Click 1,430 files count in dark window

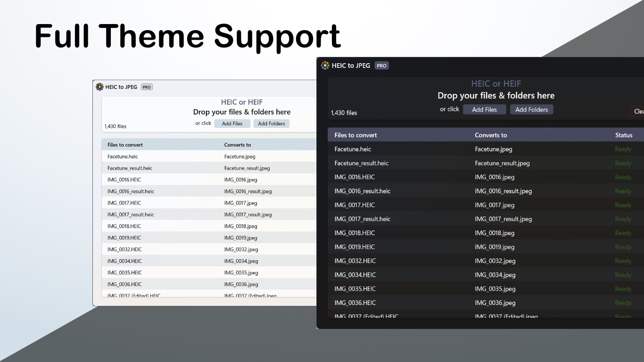tap(344, 113)
